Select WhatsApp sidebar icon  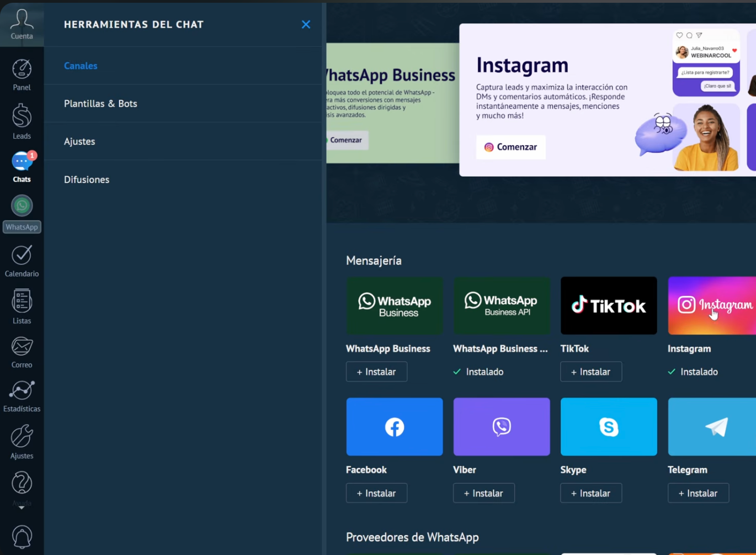[22, 214]
